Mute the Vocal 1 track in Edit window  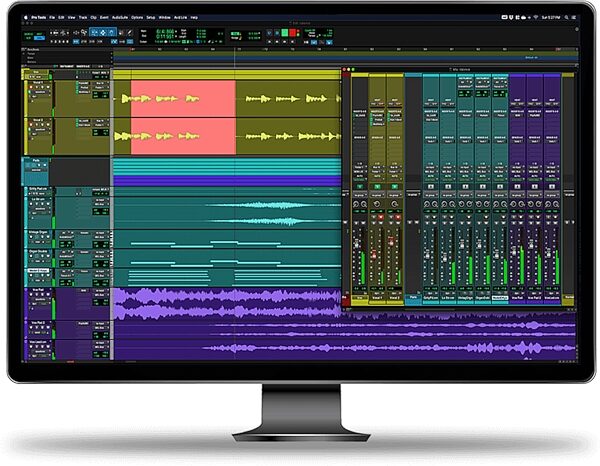click(x=48, y=87)
